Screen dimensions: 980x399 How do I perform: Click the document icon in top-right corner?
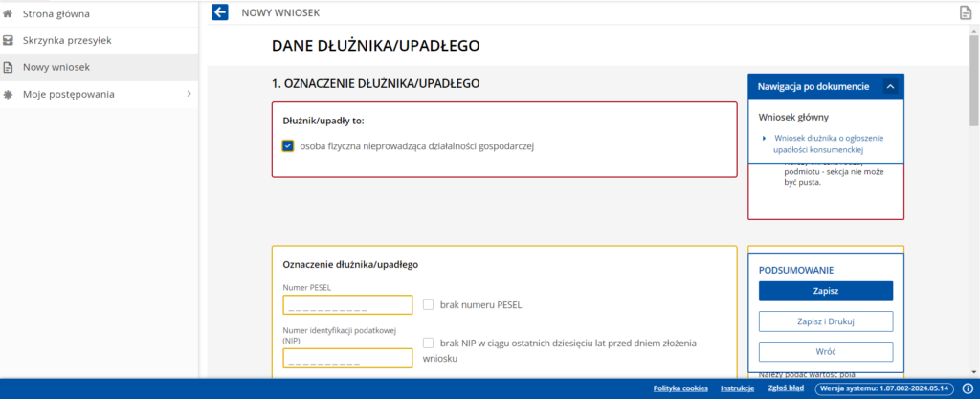[966, 12]
